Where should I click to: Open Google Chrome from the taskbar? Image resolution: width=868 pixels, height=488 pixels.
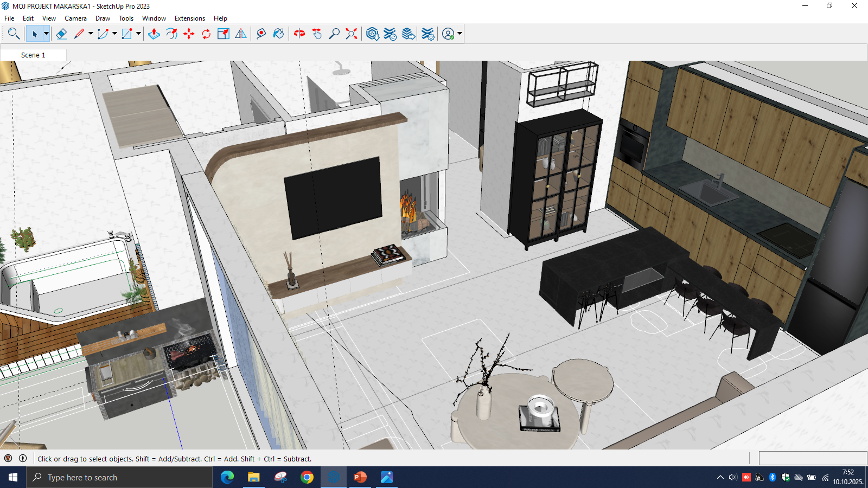pyautogui.click(x=307, y=477)
